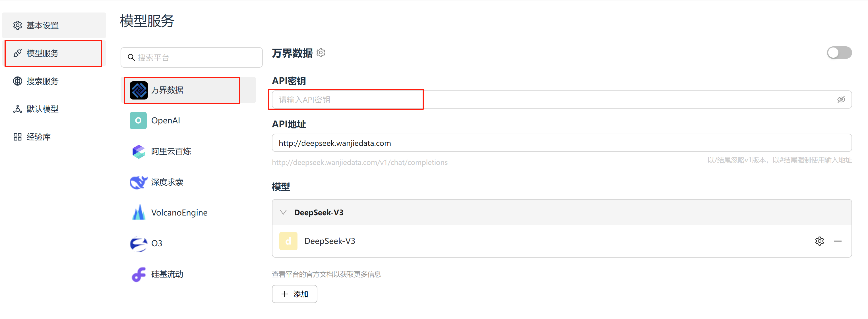The height and width of the screenshot is (319, 868).
Task: Collapse the DeepSeek-V3 model group
Action: (x=283, y=213)
